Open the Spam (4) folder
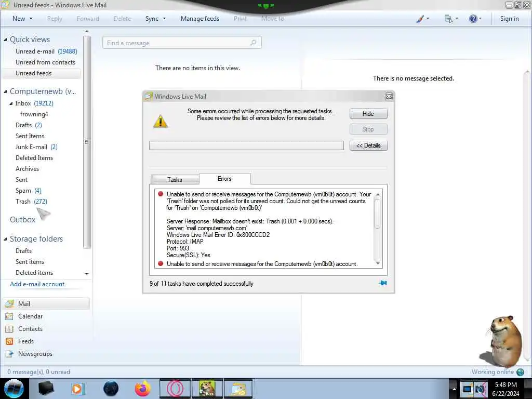 [x=28, y=191]
